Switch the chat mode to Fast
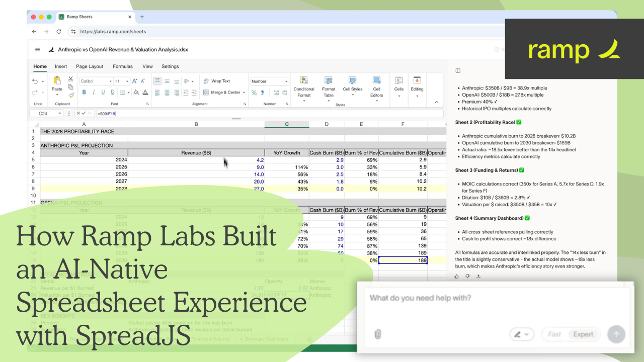Viewport: 644px width, 362px height. tap(554, 334)
